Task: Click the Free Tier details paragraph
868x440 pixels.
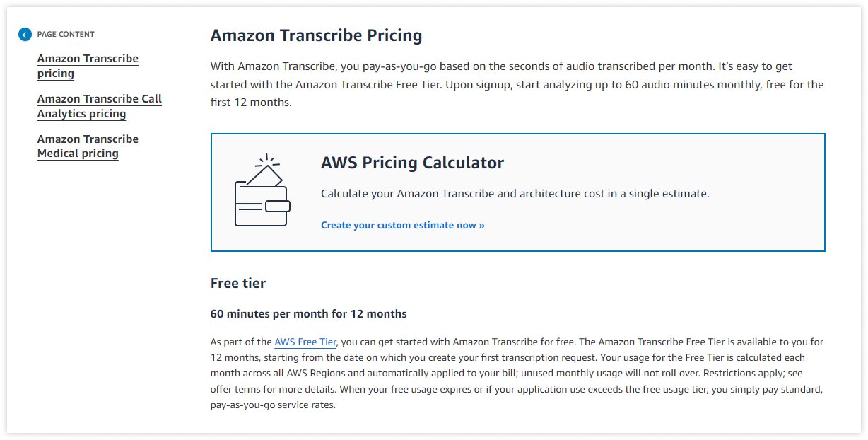Action: (516, 373)
